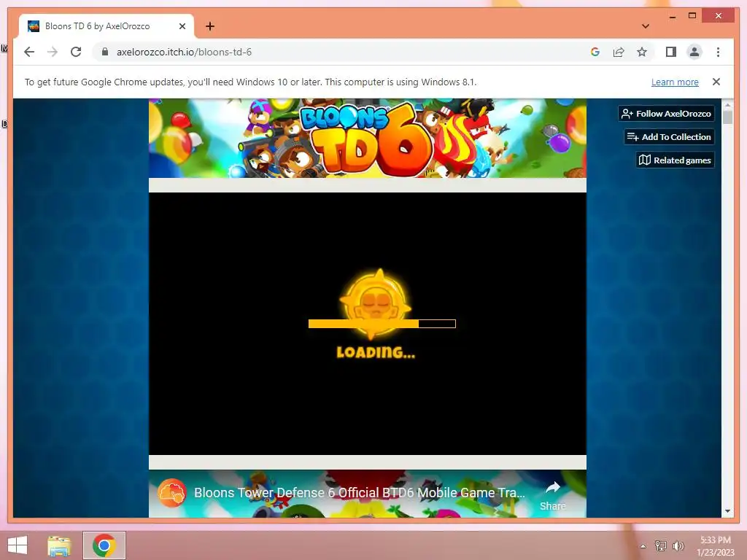Click the vertical scrollbar thumb
The width and height of the screenshot is (747, 560).
tap(727, 117)
